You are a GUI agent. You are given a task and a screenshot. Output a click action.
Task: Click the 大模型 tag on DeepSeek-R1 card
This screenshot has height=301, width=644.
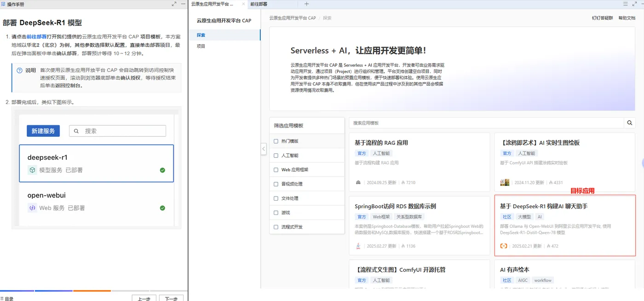coord(524,217)
